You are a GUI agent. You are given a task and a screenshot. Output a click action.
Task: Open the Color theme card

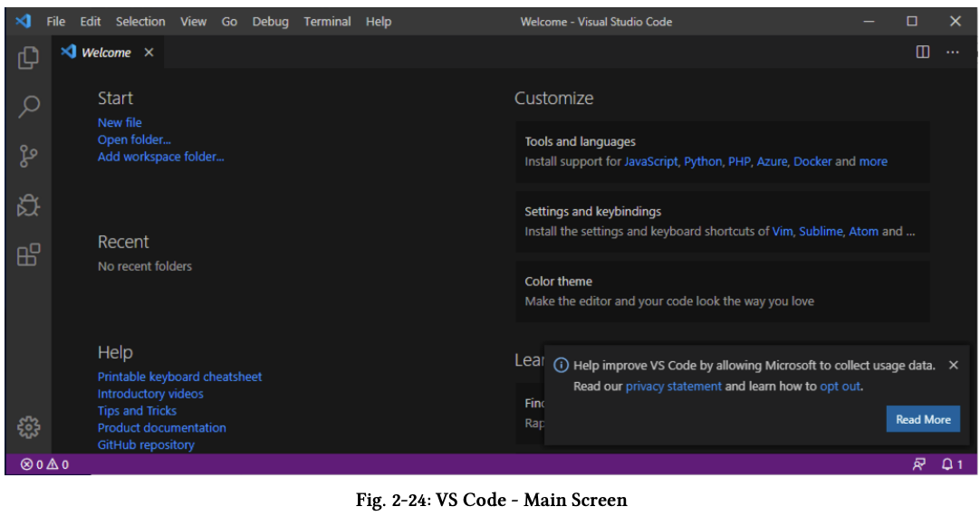pos(722,291)
